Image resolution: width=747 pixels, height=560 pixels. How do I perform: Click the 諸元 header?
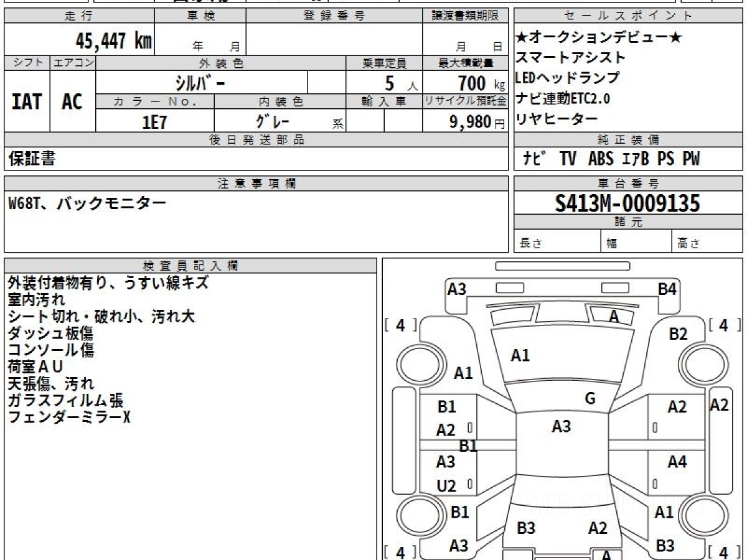629,222
